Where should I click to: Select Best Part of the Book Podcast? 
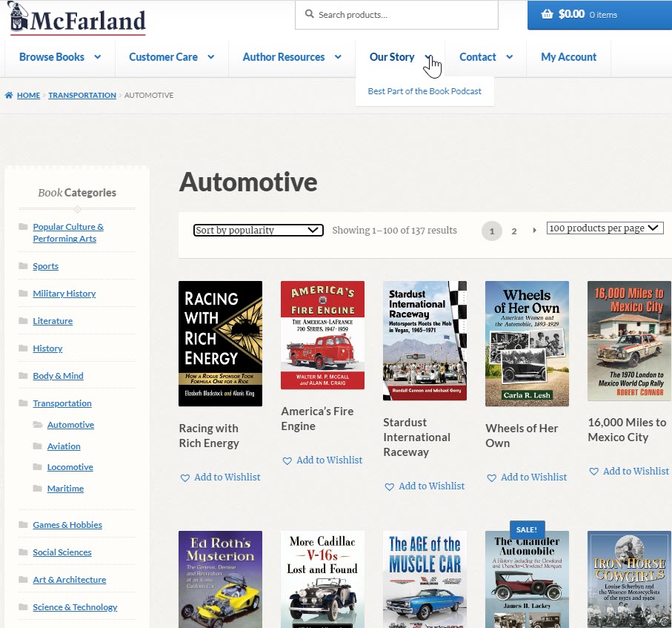pos(425,91)
